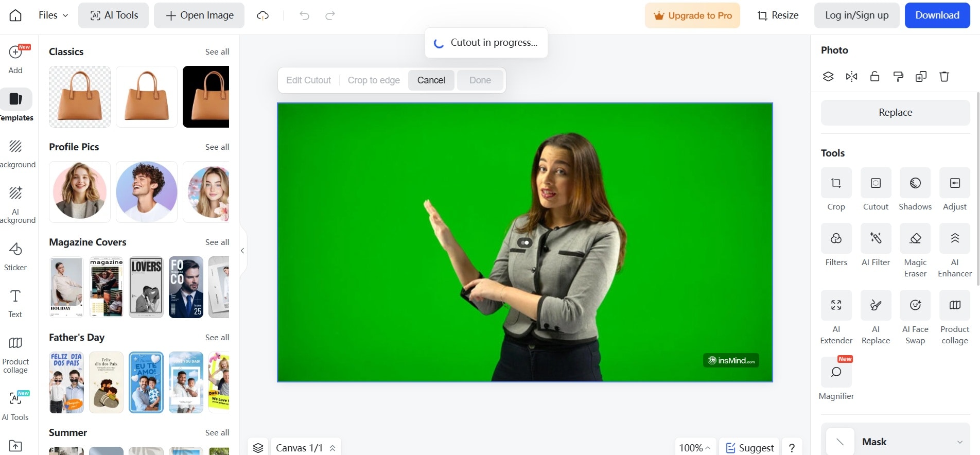Collapse the templates panel with the arrow handle
The height and width of the screenshot is (455, 980).
coord(242,251)
